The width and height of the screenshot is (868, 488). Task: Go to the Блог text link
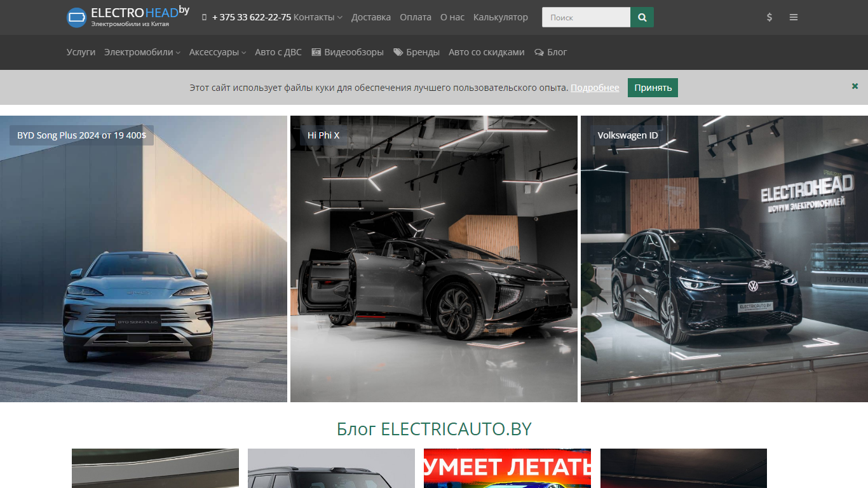point(557,52)
